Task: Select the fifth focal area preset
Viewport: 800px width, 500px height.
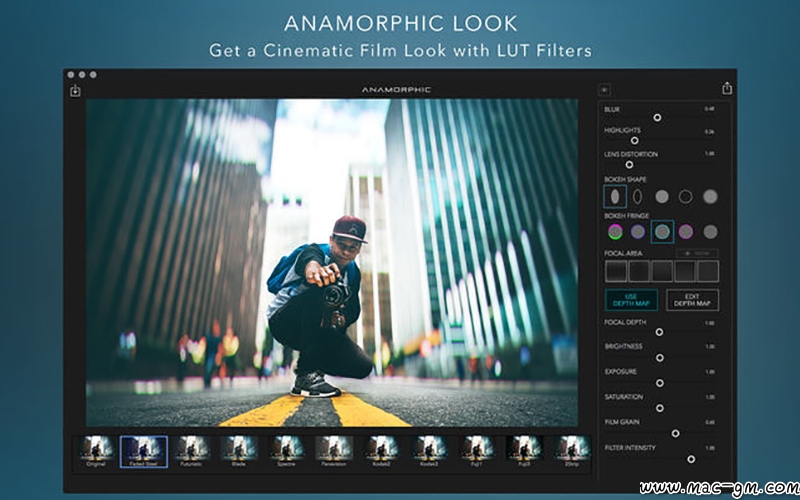Action: tap(708, 271)
